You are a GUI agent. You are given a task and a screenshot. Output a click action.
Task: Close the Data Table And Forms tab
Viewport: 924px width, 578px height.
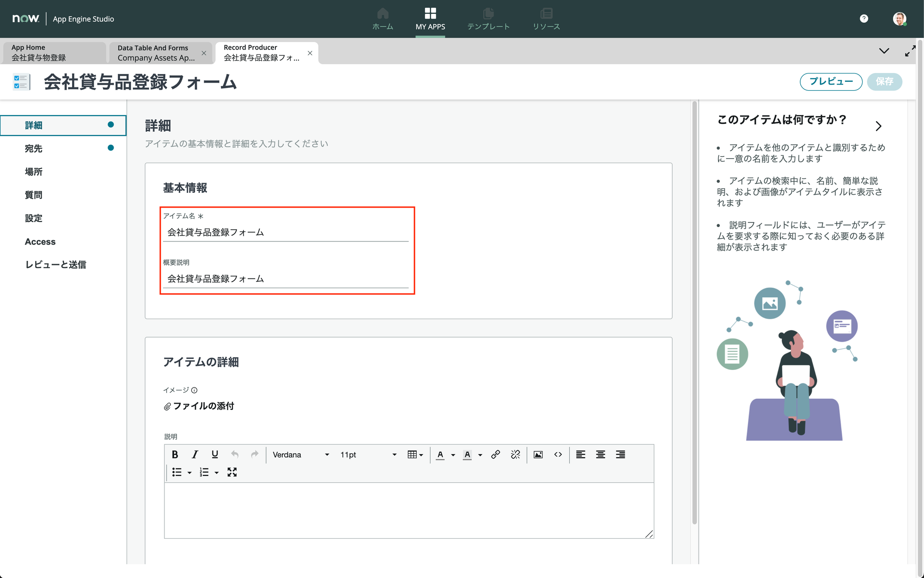204,53
